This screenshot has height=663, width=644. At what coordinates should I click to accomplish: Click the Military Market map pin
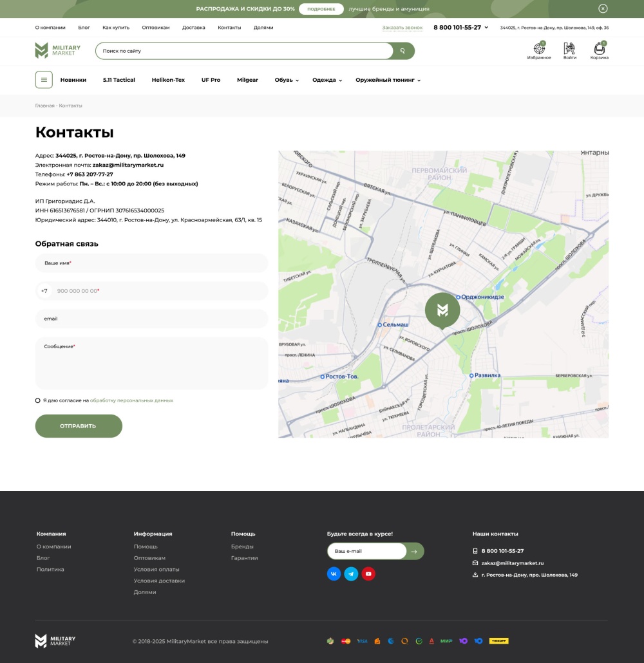click(x=442, y=310)
